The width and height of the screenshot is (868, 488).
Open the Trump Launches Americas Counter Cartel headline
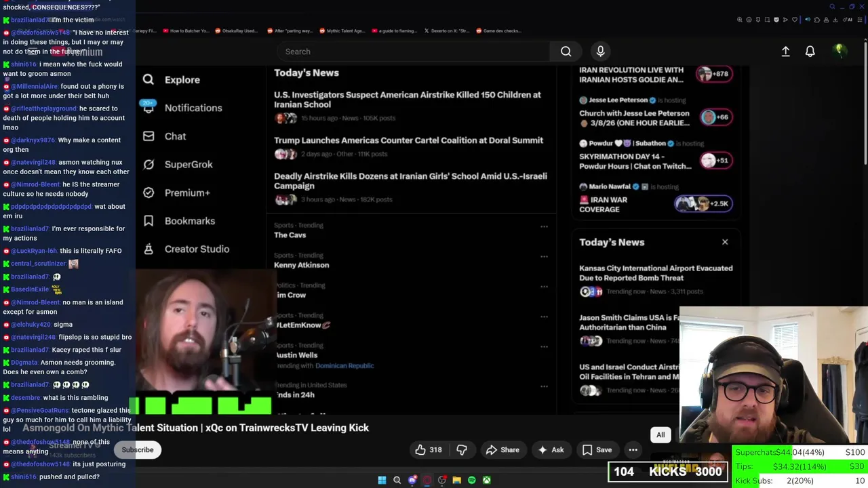(x=408, y=140)
